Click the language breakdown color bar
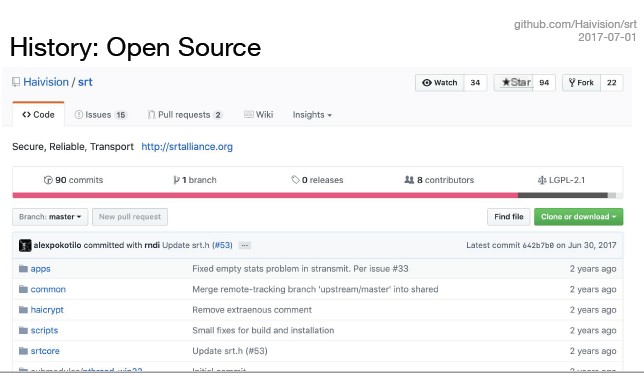 317,196
